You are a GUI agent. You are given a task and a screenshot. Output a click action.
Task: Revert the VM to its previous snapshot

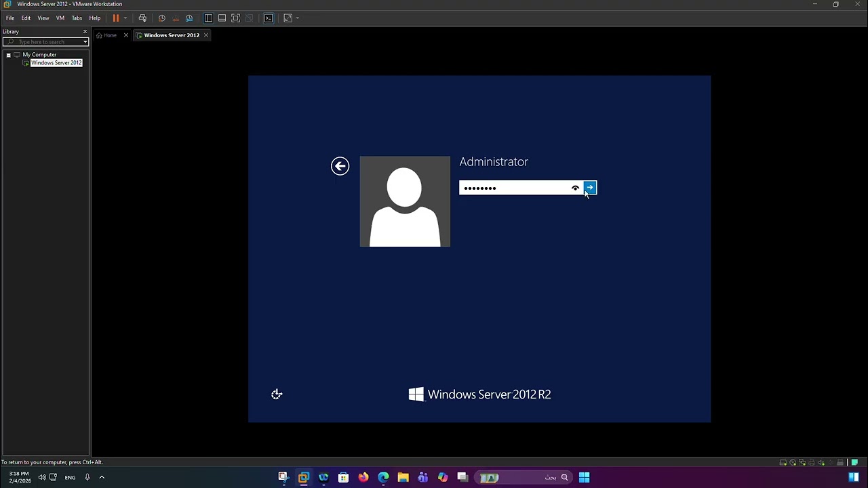click(176, 18)
